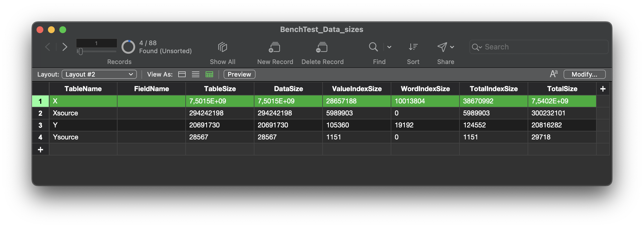
Task: Expand the Find options chevron
Action: (x=389, y=47)
